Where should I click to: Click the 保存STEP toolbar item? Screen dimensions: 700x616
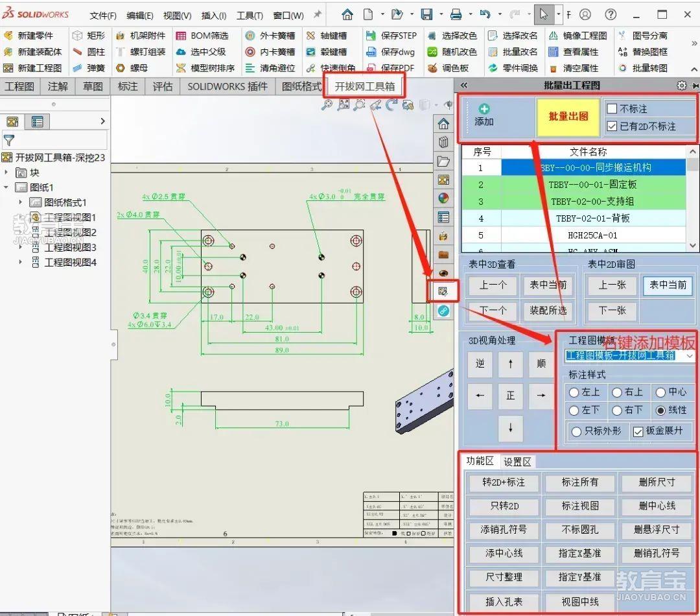click(391, 36)
